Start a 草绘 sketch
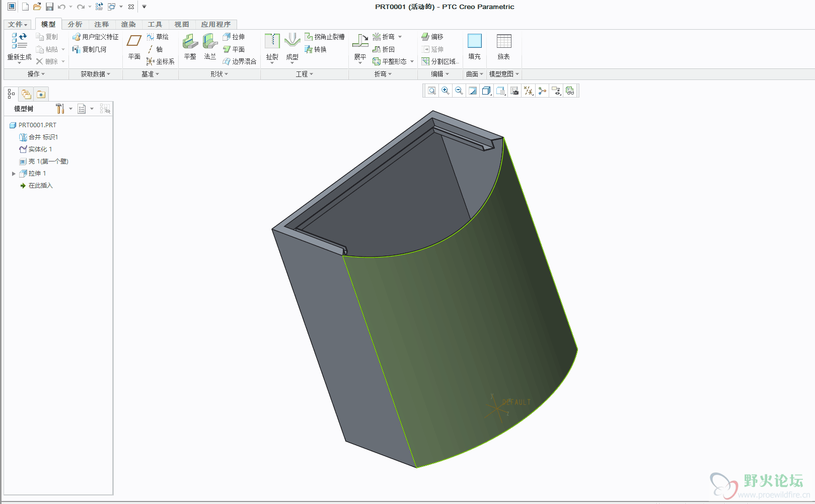The width and height of the screenshot is (815, 504). pyautogui.click(x=158, y=37)
